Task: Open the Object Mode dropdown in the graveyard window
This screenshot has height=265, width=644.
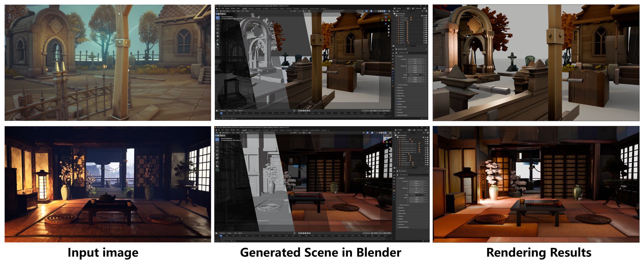Action: [225, 11]
